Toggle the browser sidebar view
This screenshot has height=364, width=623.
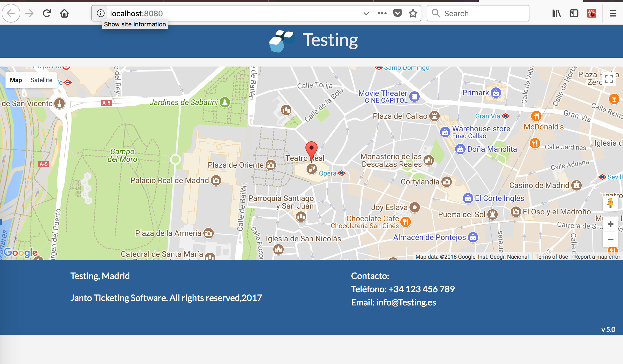coord(574,13)
